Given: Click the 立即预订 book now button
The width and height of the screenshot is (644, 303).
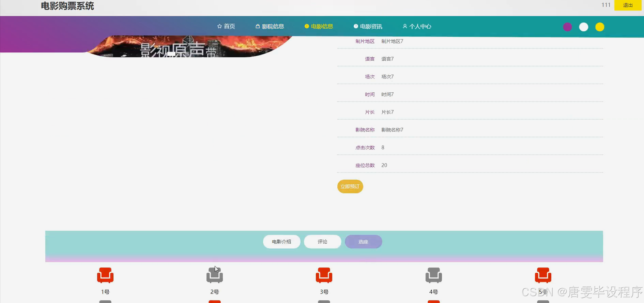Looking at the screenshot, I should click(350, 186).
